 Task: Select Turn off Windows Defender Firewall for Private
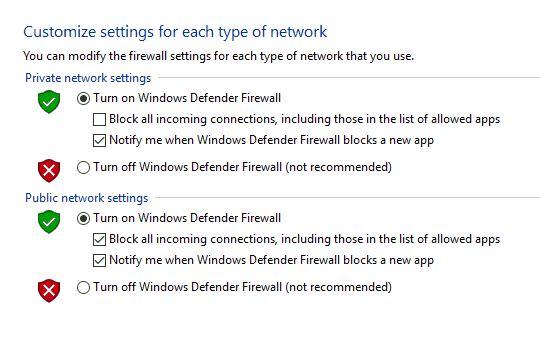pyautogui.click(x=83, y=167)
